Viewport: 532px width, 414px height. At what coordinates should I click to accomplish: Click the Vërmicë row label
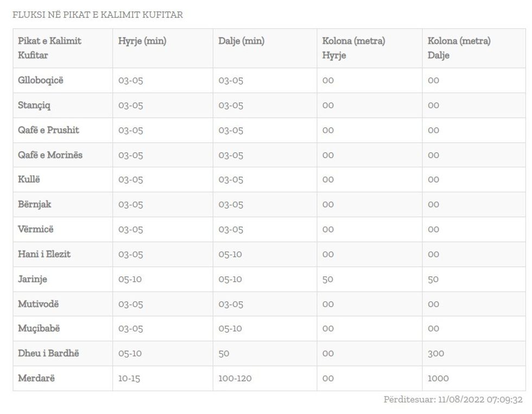[36, 229]
